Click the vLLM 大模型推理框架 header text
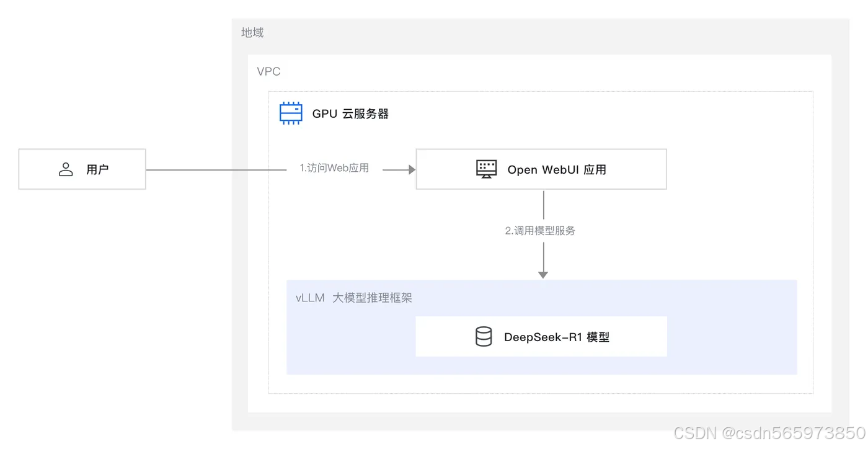 (x=355, y=298)
